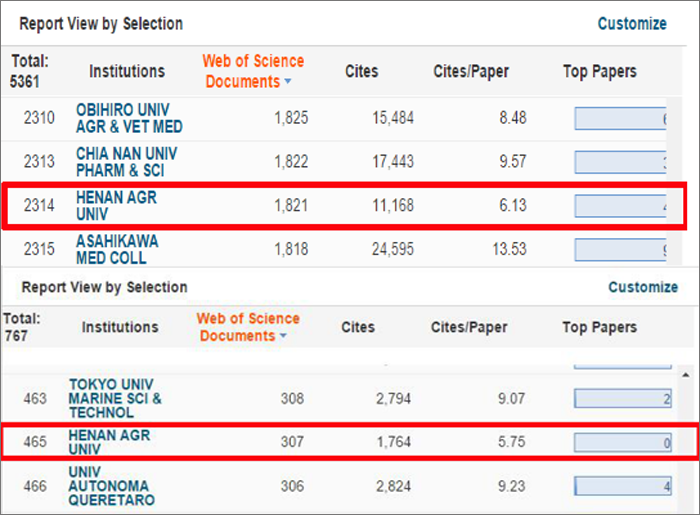Click documents value 308
700x515 pixels.
tap(292, 398)
